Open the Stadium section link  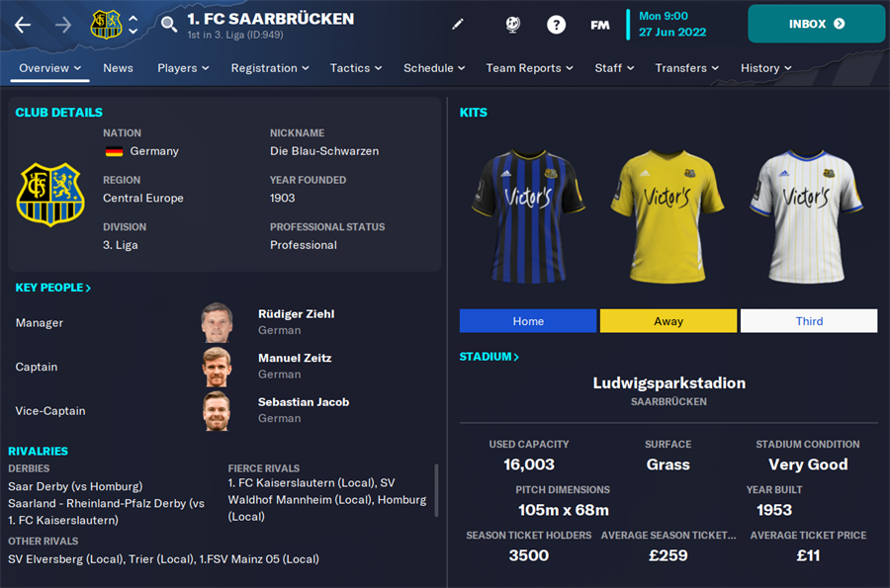489,357
